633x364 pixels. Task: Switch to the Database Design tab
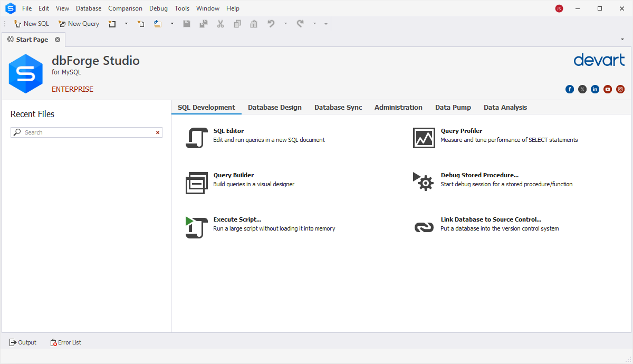(275, 107)
